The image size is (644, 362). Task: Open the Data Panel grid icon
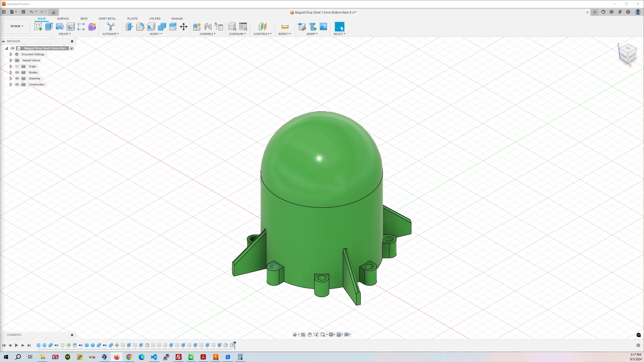(x=4, y=12)
